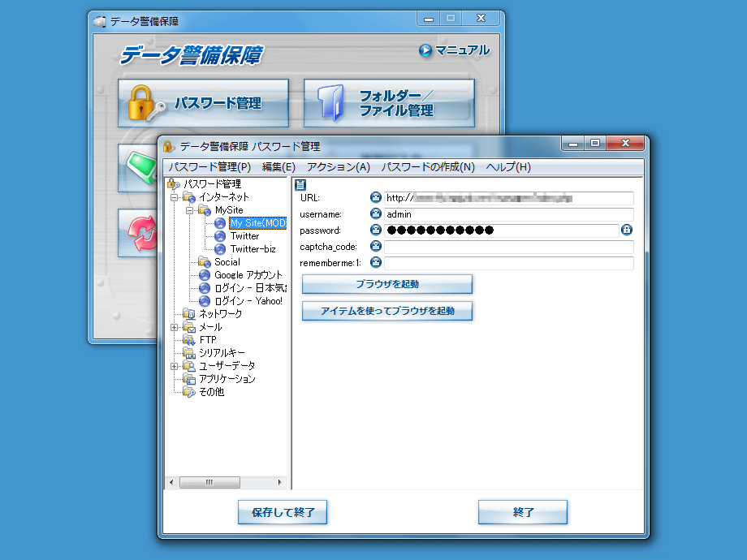The image size is (747, 560).
Task: Click the tree's horizontal scrollbar thumb
Action: coord(209,482)
